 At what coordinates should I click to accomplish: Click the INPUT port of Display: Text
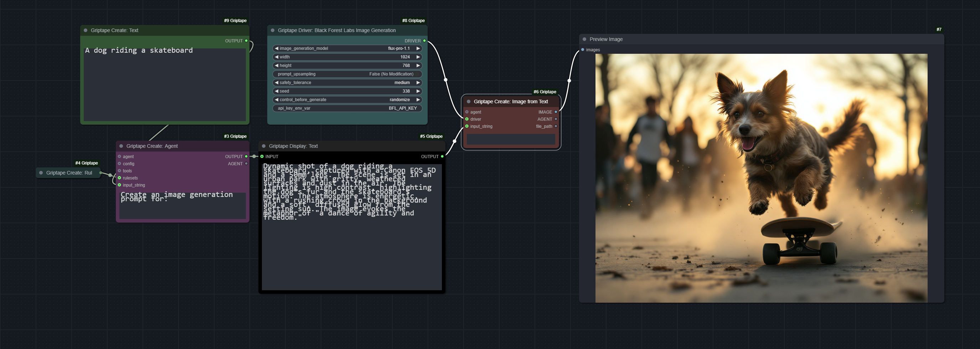(262, 157)
